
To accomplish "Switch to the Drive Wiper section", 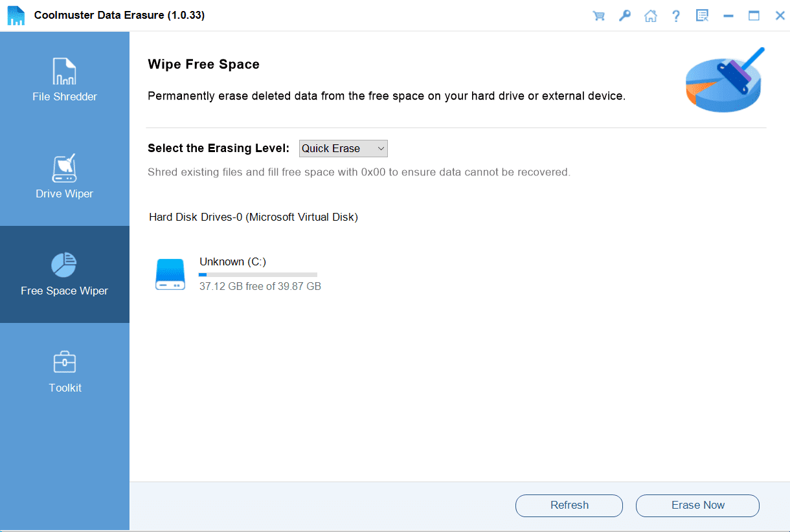I will pos(65,177).
